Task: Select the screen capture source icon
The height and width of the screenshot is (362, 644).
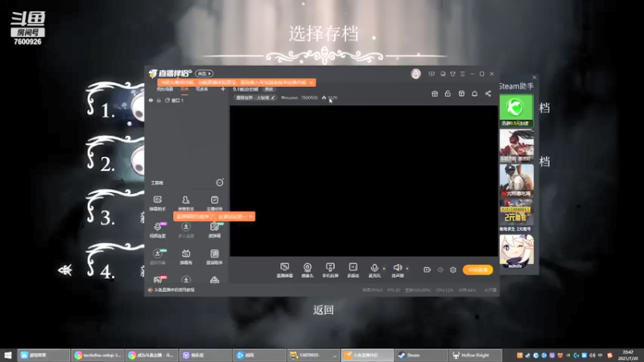Action: (x=284, y=270)
